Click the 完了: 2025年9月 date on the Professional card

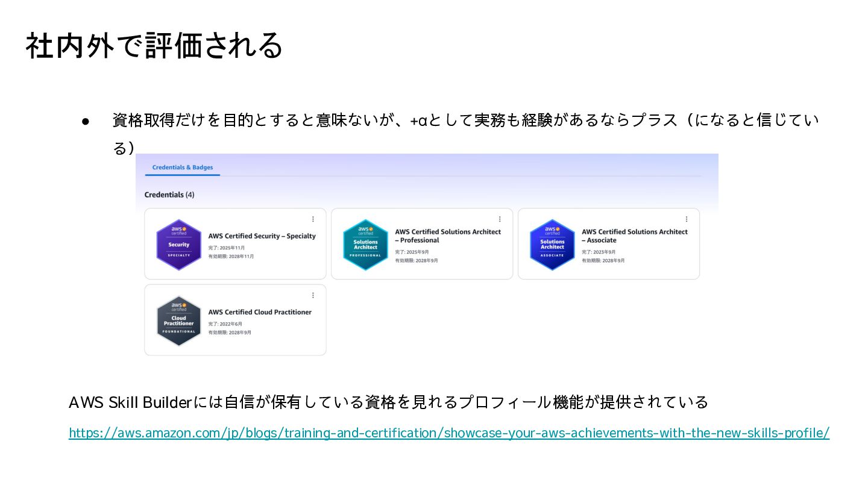pos(412,252)
